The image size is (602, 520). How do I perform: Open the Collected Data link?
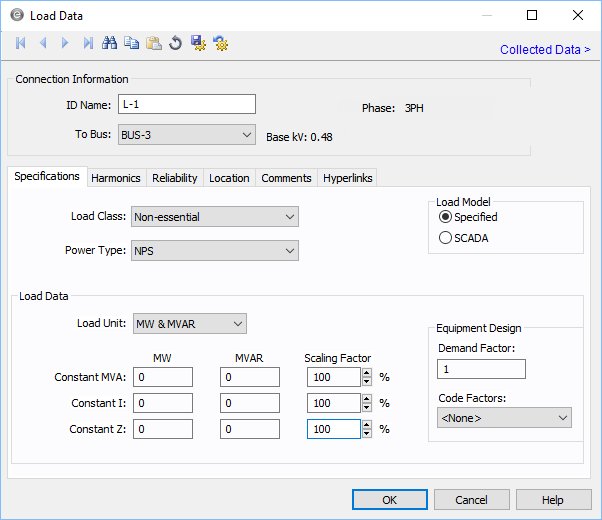544,50
